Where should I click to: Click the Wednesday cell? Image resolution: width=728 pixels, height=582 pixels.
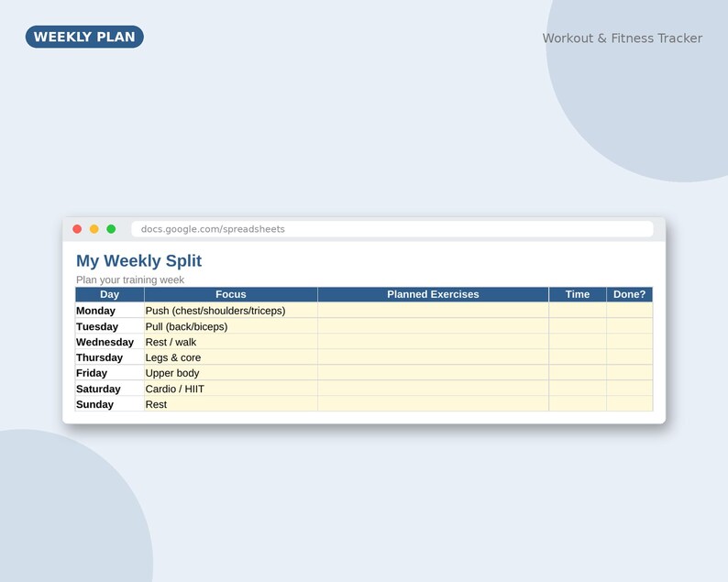click(x=110, y=342)
